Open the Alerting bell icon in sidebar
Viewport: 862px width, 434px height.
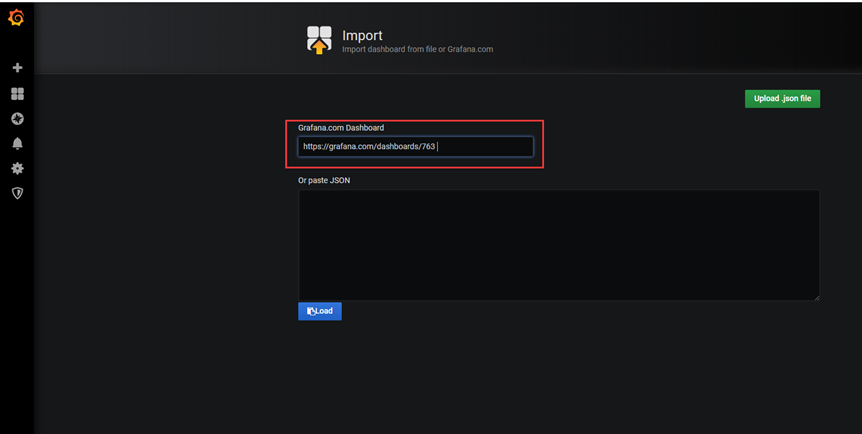point(18,144)
